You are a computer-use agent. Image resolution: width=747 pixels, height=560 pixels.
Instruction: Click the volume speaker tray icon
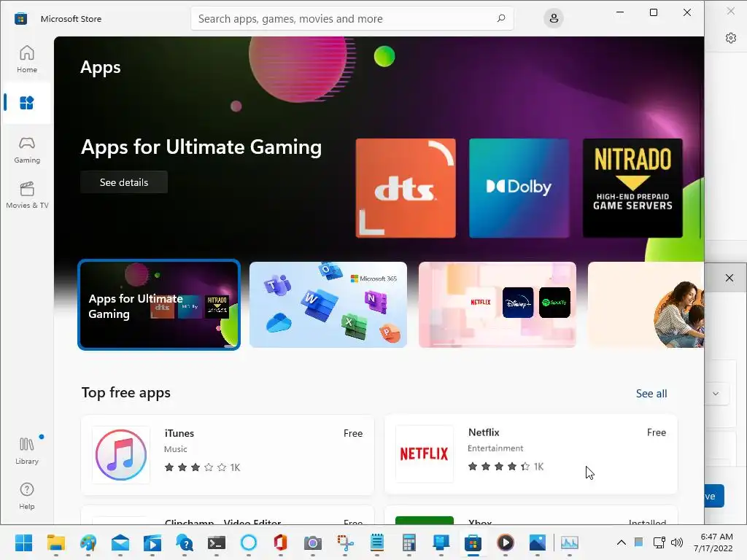(676, 542)
